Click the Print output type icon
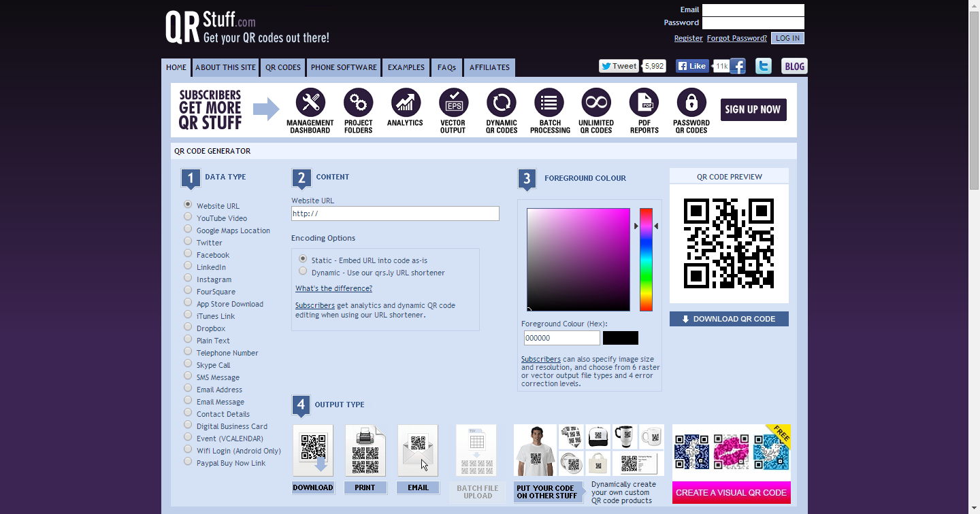 [365, 450]
